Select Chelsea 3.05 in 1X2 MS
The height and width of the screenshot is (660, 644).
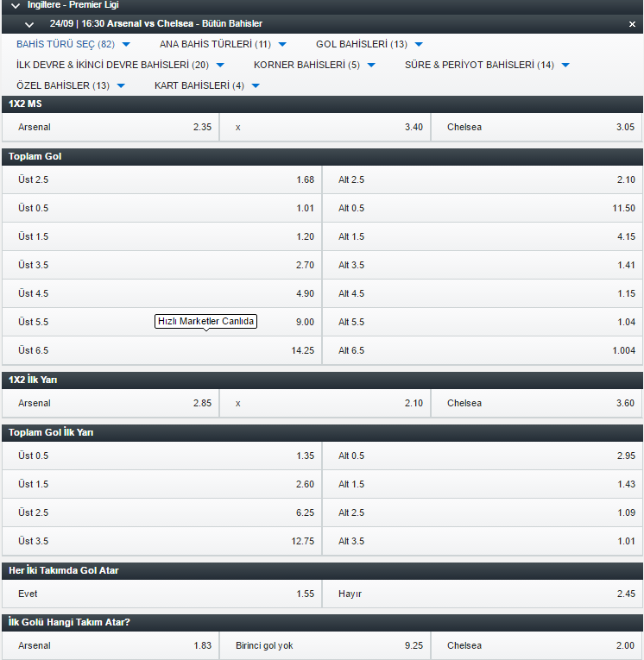point(537,127)
